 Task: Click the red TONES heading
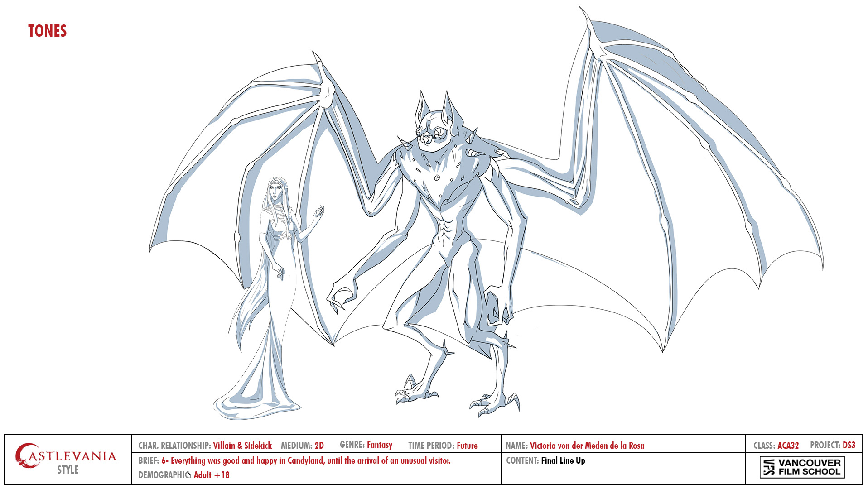tap(47, 31)
